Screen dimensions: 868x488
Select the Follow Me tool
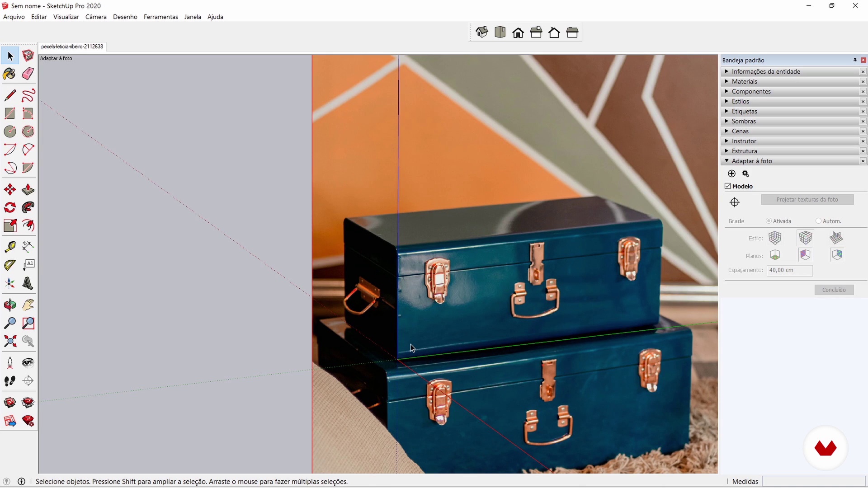[28, 207]
